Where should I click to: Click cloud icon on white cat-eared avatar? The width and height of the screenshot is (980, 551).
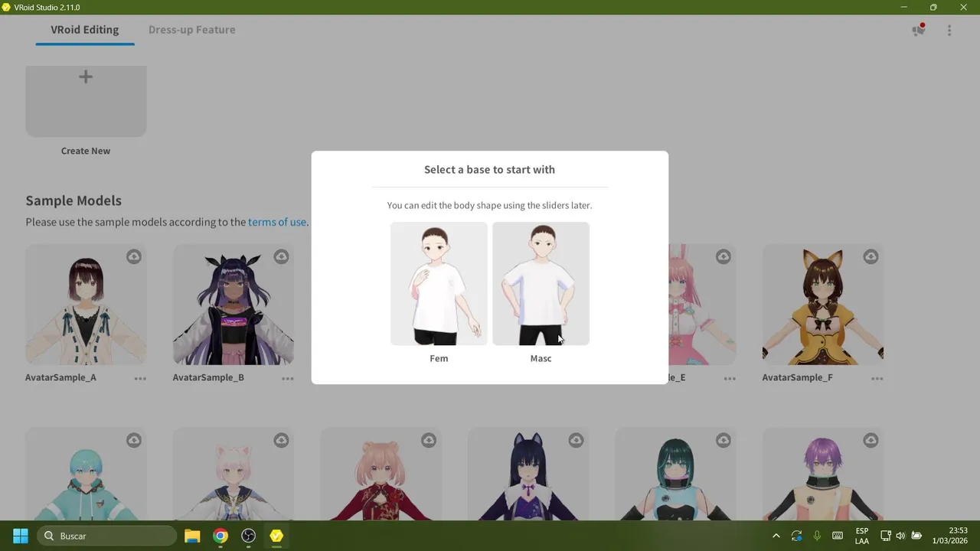(281, 440)
